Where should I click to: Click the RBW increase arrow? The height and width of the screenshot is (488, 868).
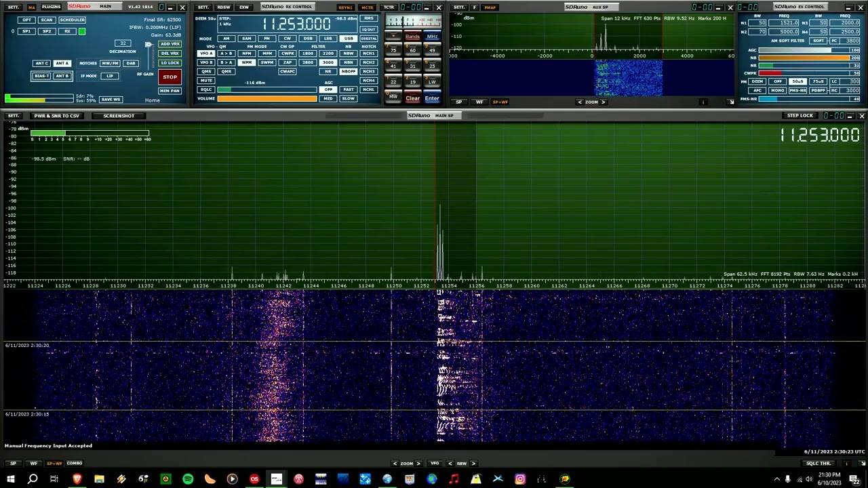click(473, 464)
